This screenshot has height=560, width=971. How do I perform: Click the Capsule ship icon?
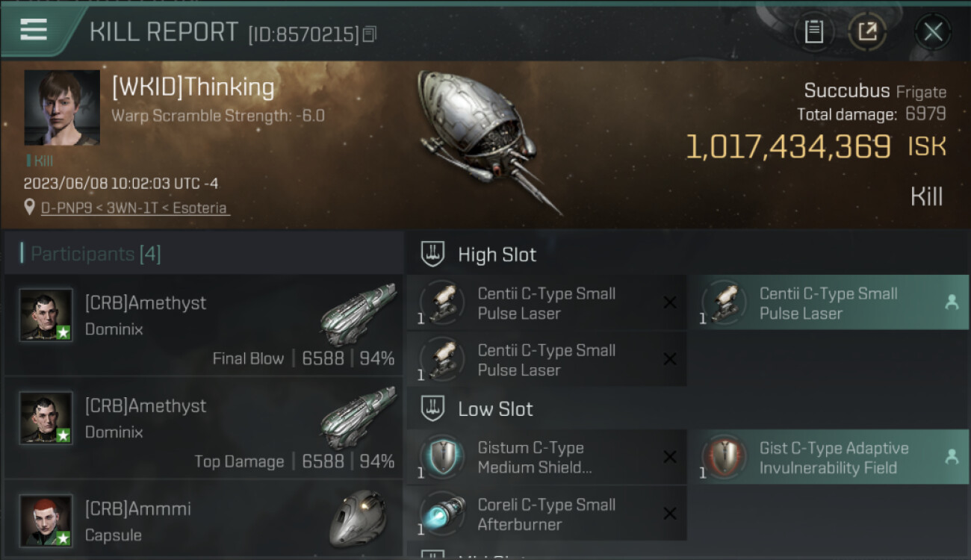click(x=358, y=519)
